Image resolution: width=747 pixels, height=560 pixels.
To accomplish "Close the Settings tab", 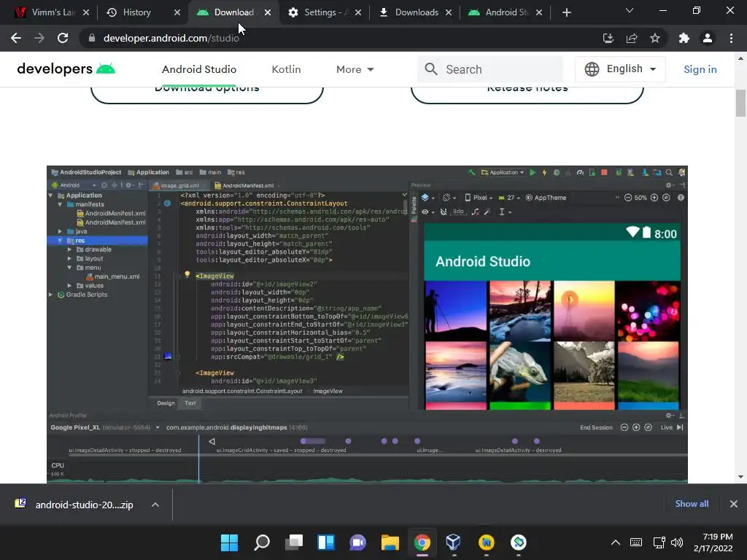I will 358,12.
